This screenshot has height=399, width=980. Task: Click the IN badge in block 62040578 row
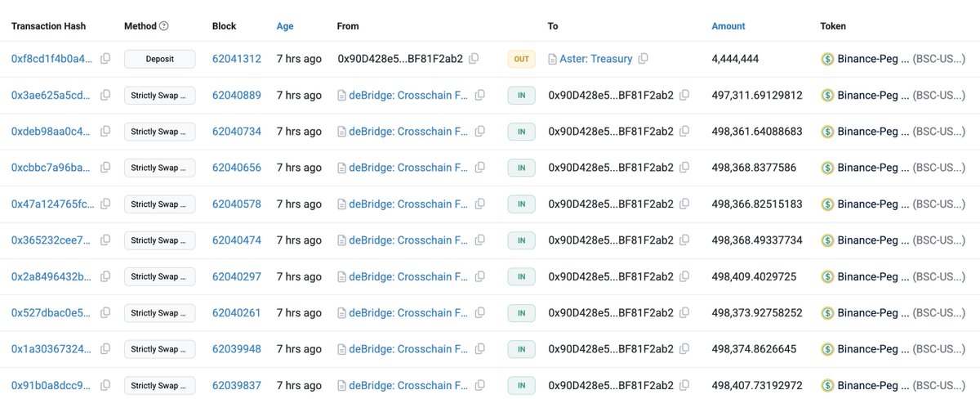(521, 204)
